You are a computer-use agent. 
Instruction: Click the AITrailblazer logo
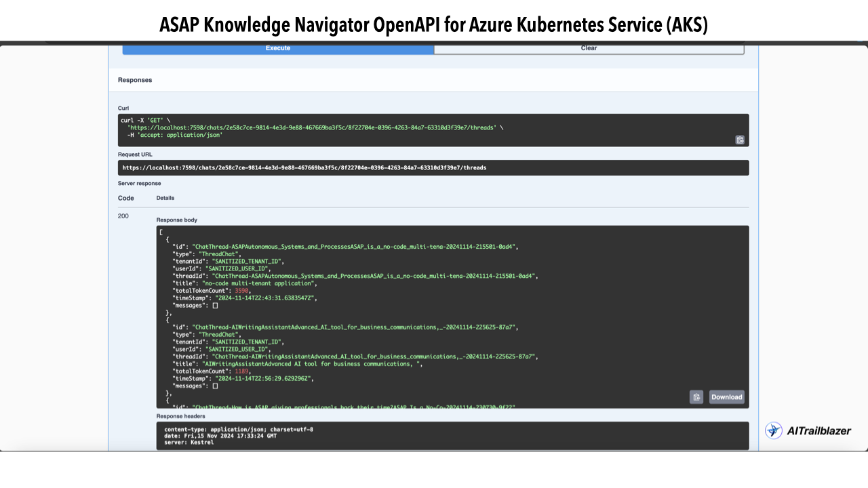tap(808, 430)
